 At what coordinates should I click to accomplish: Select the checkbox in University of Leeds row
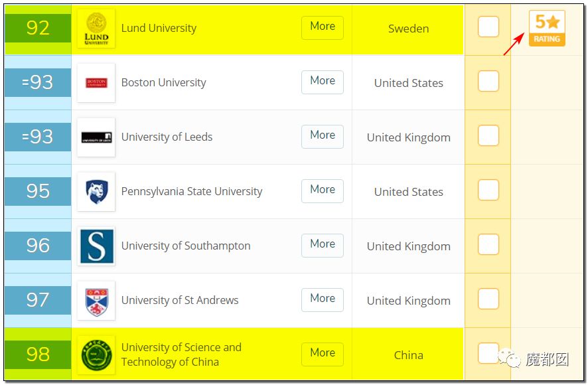point(488,136)
